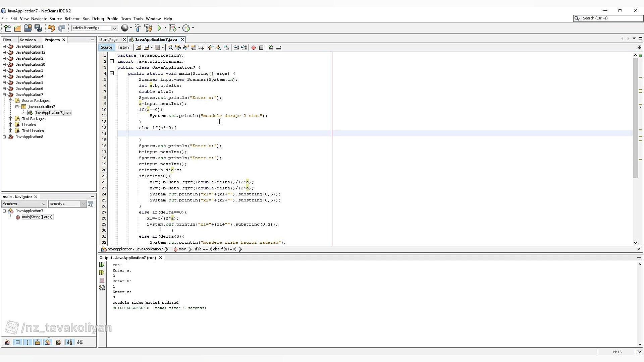The image size is (644, 362).
Task: Toggle Show Inherited Members in Navigator
Action: tap(7, 342)
